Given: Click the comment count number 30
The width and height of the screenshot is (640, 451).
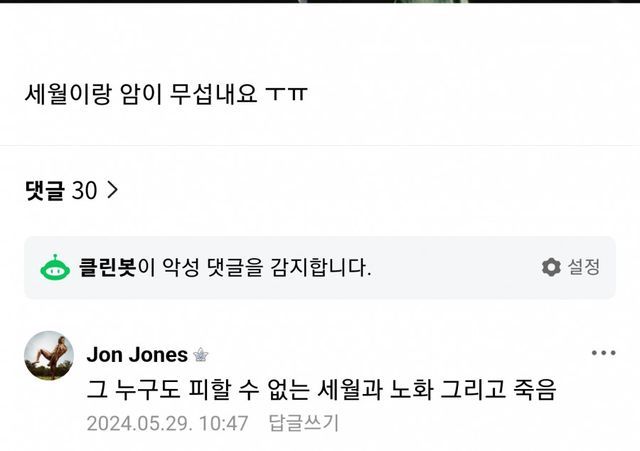Looking at the screenshot, I should coord(85,190).
